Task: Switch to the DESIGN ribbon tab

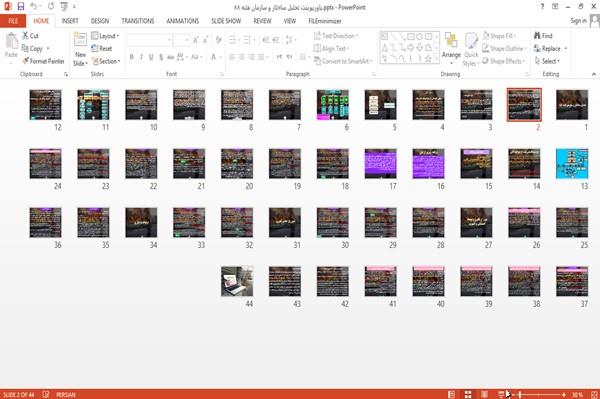Action: (x=100, y=21)
